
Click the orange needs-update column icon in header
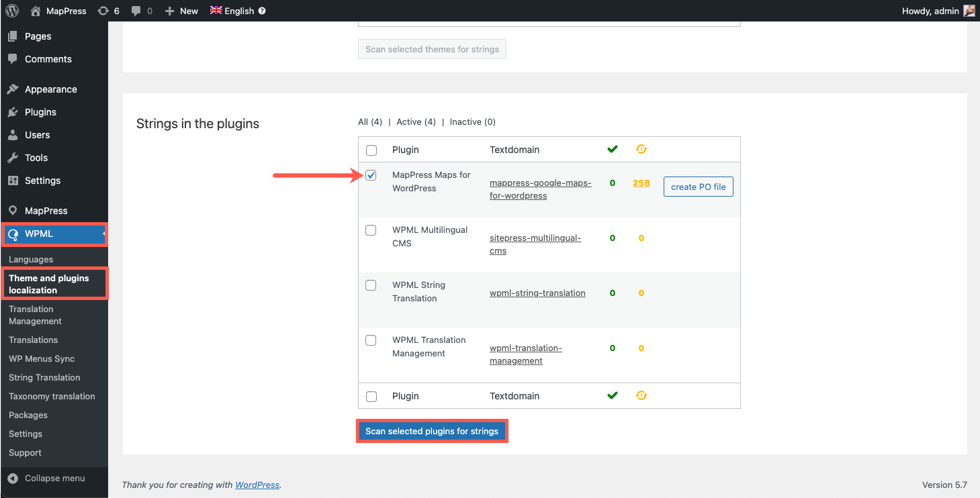point(641,149)
